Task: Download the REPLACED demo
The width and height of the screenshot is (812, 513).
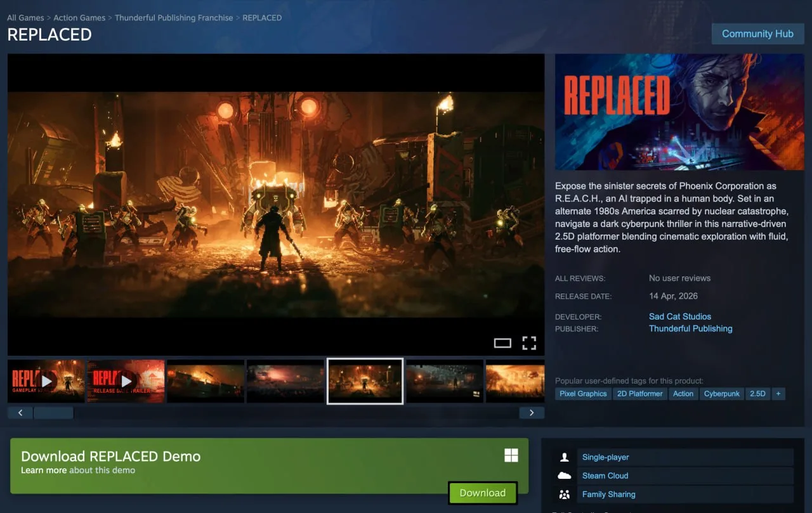Action: pyautogui.click(x=483, y=493)
